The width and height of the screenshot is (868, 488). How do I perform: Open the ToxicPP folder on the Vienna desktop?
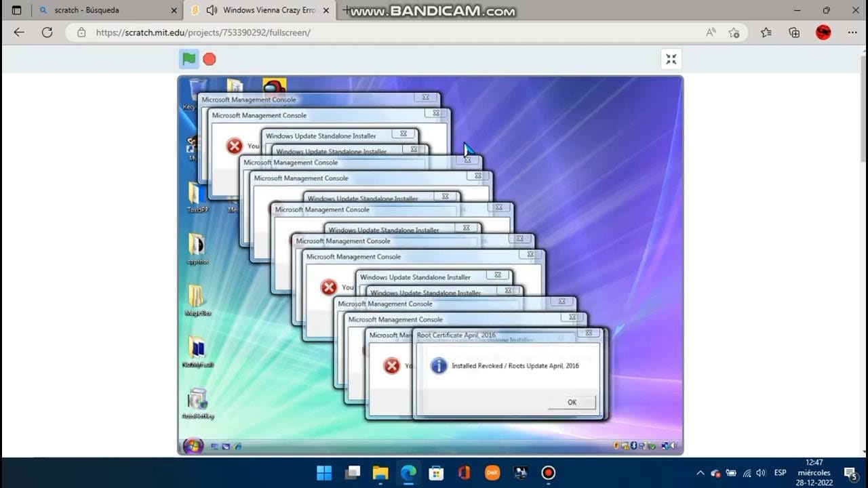(197, 197)
